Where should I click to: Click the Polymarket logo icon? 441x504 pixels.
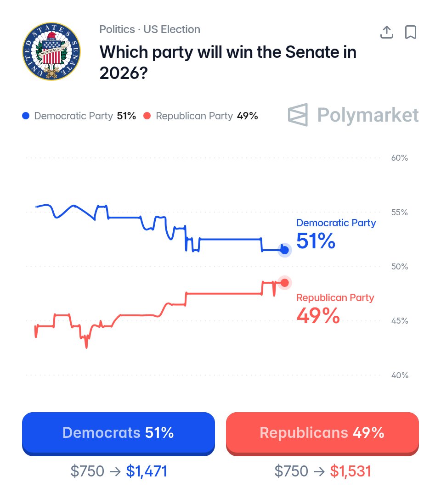(x=298, y=115)
